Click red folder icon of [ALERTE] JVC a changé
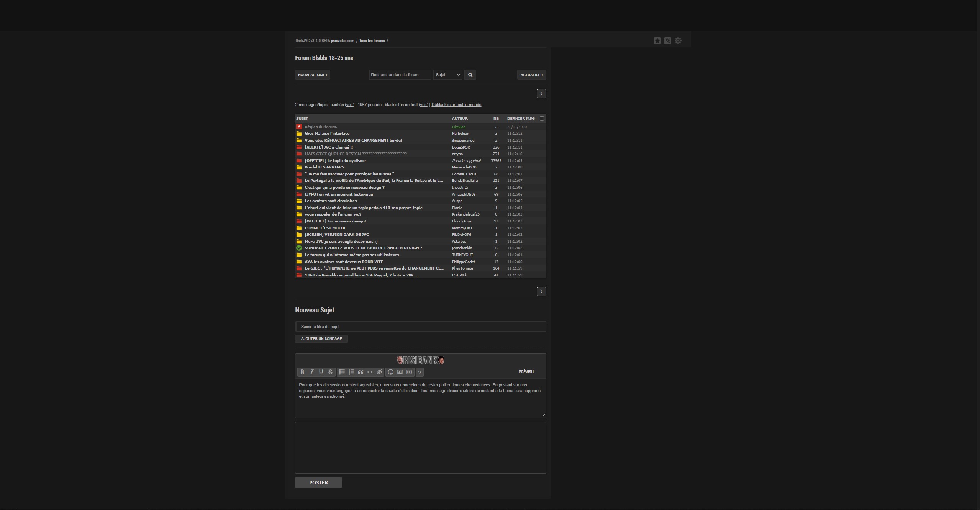Screen dimensions: 980x510 pyautogui.click(x=299, y=147)
